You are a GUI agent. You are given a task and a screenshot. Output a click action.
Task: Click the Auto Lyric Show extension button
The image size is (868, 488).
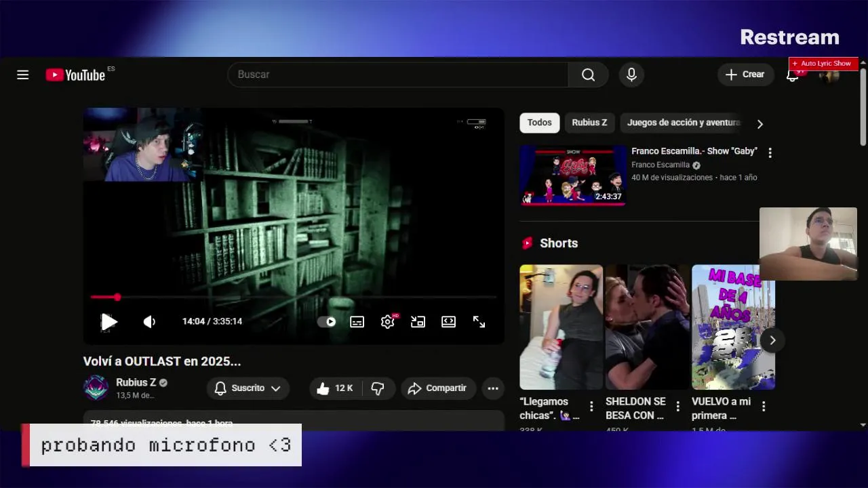coord(823,64)
